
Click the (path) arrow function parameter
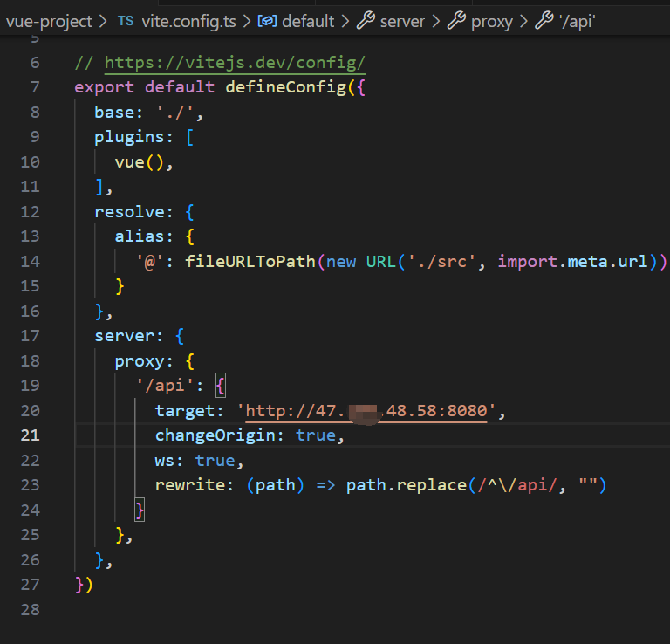[275, 485]
